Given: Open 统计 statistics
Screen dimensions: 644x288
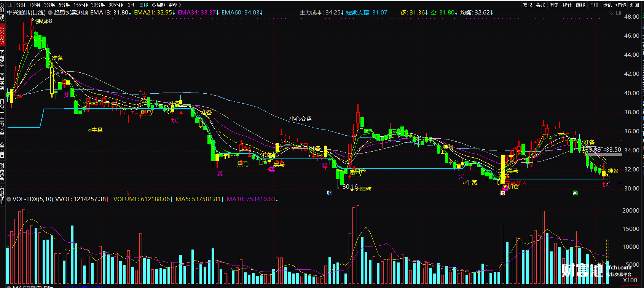Looking at the screenshot, I should [x=567, y=5].
